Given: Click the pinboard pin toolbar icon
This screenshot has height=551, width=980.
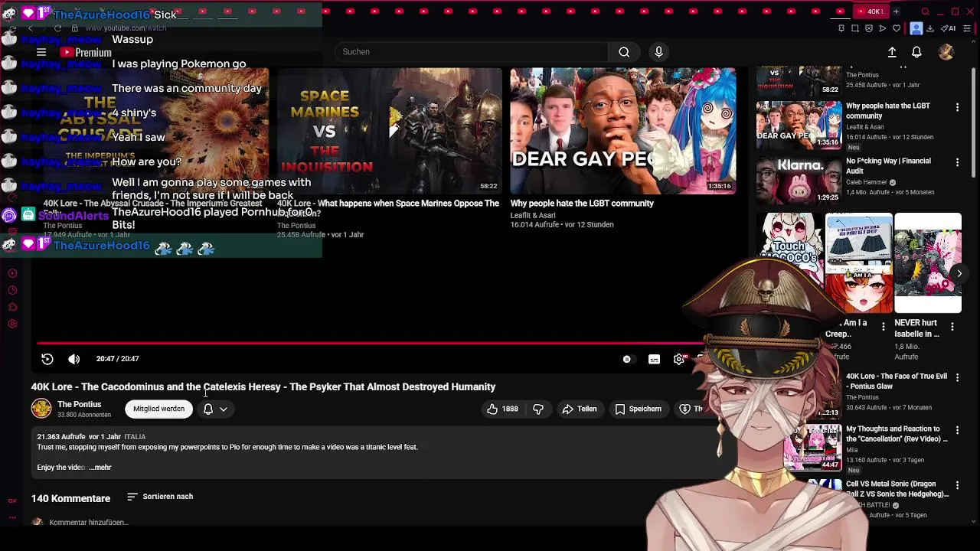Looking at the screenshot, I should click(x=841, y=28).
